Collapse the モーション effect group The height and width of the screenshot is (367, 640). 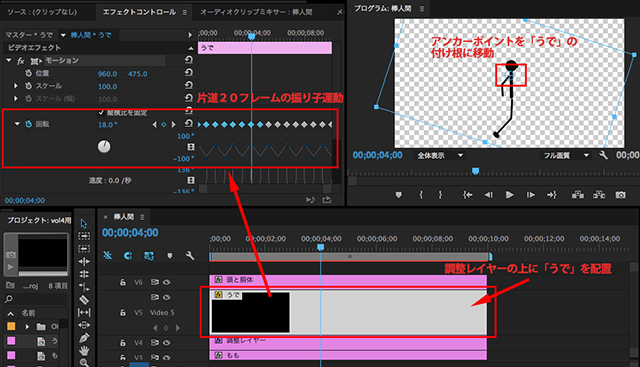pos(9,60)
